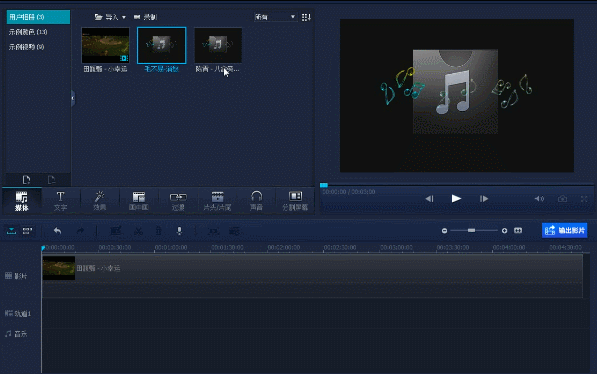This screenshot has width=597, height=374.
Task: Take a snapshot with the camera icon
Action: [x=562, y=198]
